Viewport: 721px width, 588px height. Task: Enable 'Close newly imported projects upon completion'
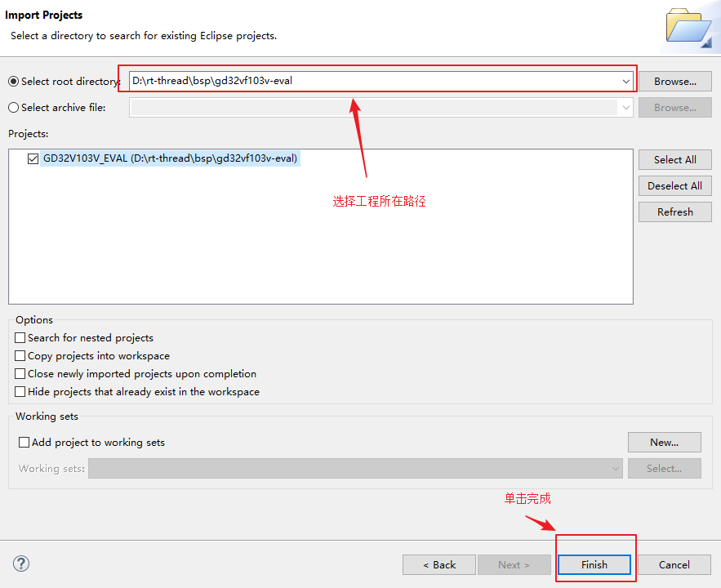(x=20, y=373)
